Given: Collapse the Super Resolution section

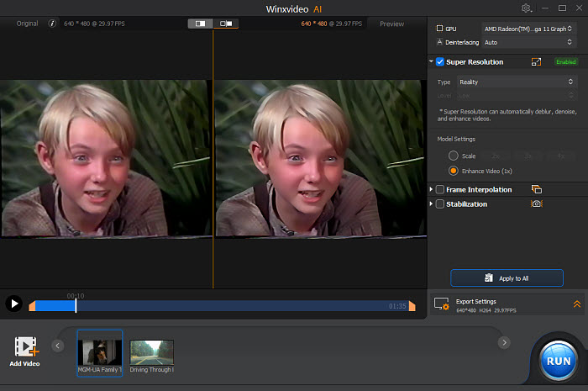Looking at the screenshot, I should pyautogui.click(x=431, y=61).
